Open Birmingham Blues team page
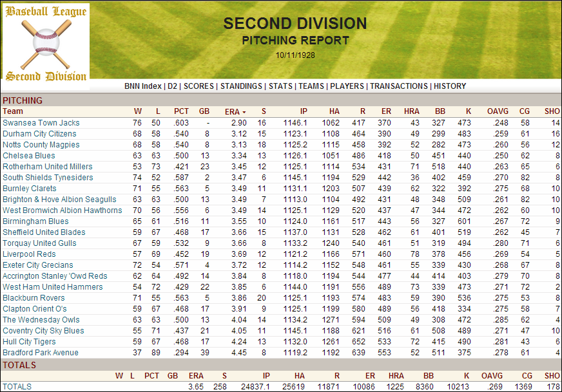The height and width of the screenshot is (392, 562). tap(35, 221)
